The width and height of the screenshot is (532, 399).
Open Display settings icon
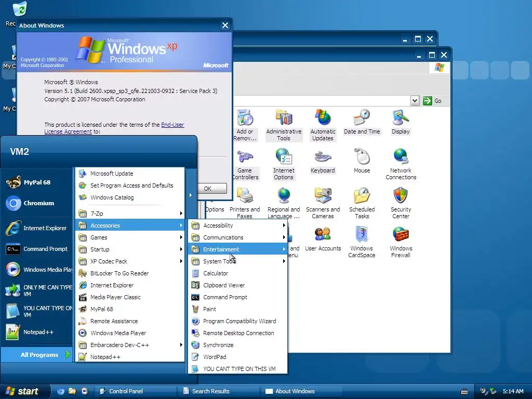401,122
